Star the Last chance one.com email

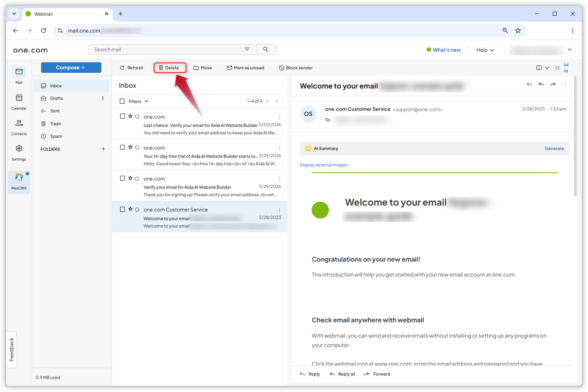point(130,116)
